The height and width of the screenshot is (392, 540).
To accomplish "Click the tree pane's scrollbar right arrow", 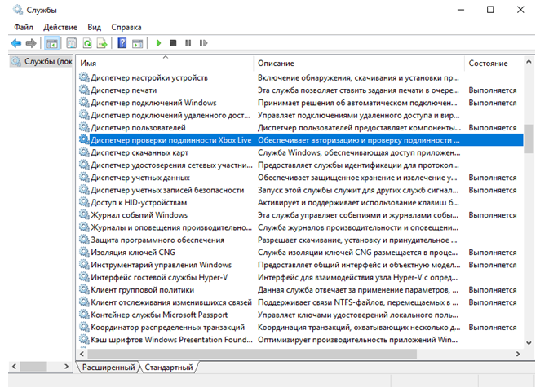I will coord(66,367).
